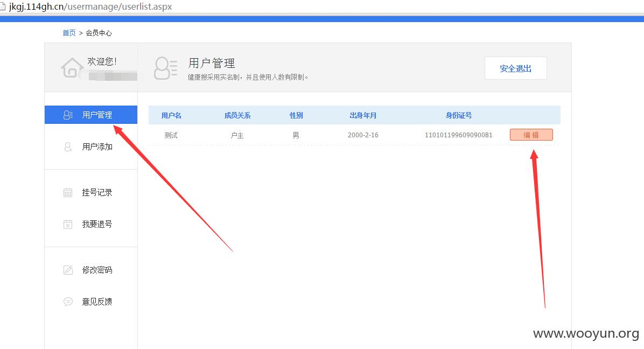Open 用户管理 in the sidebar menu
The width and height of the screenshot is (644, 349).
click(91, 115)
